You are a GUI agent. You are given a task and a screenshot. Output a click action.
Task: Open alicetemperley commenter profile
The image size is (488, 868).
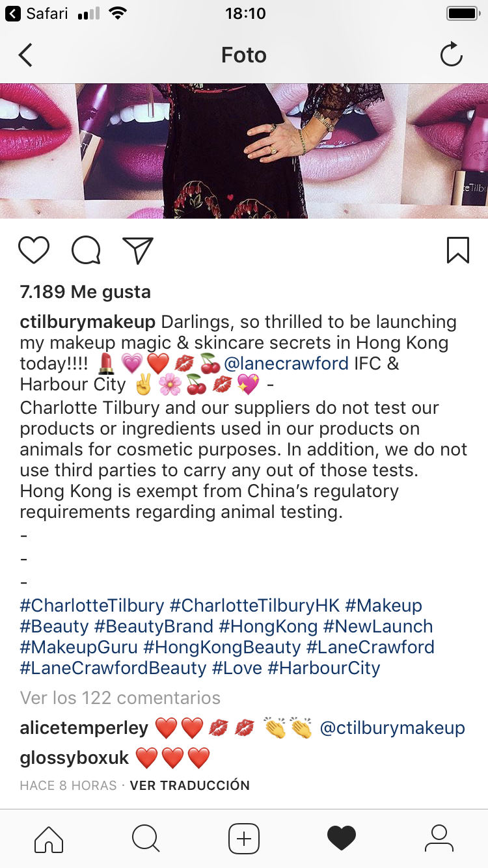(x=84, y=728)
